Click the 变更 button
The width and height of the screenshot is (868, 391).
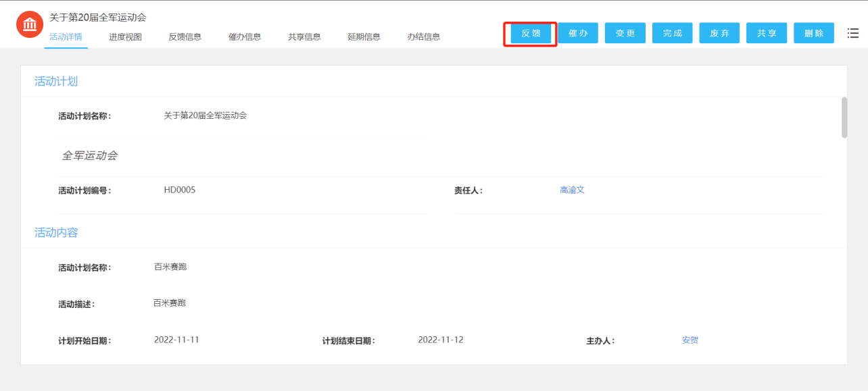coord(625,32)
